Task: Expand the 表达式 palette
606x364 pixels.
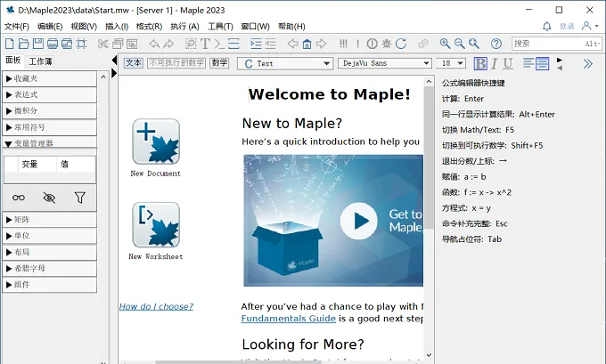Action: click(50, 95)
